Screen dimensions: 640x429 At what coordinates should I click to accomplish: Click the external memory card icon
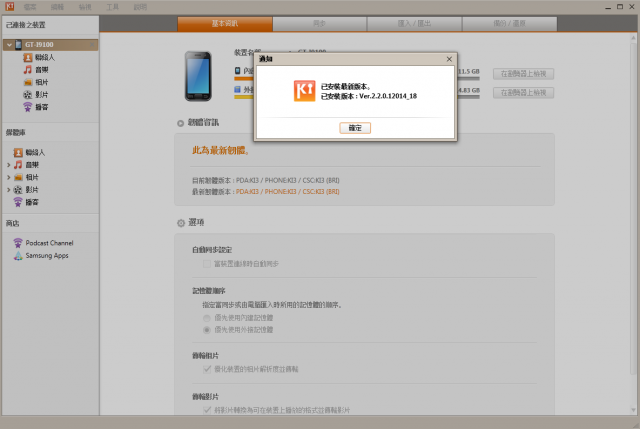pos(238,89)
